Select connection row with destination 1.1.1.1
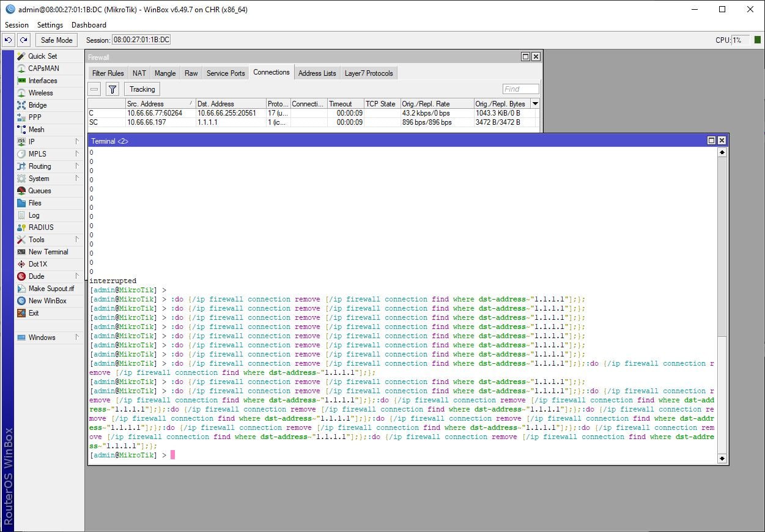 pyautogui.click(x=314, y=122)
